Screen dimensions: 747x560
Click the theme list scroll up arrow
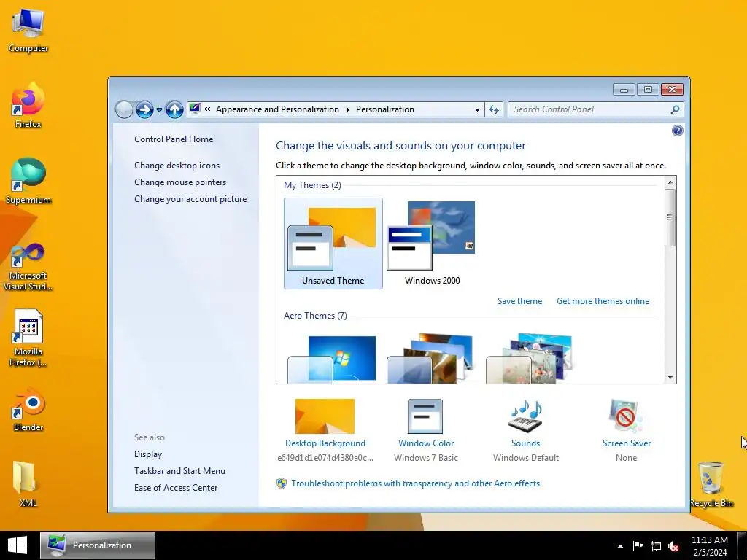click(670, 182)
